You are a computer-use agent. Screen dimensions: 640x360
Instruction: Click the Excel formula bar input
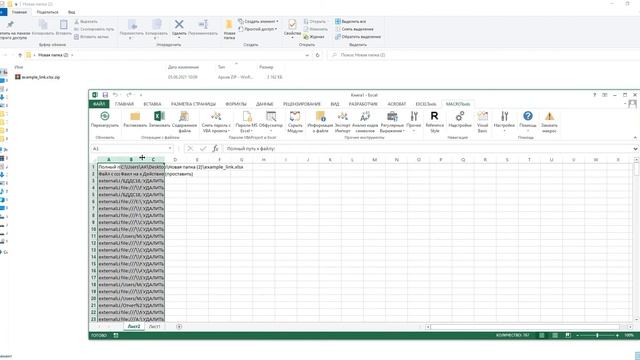427,149
